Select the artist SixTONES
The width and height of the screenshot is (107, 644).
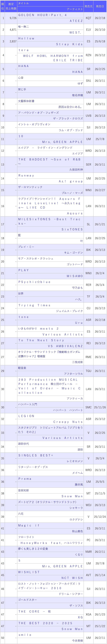pos(72,229)
